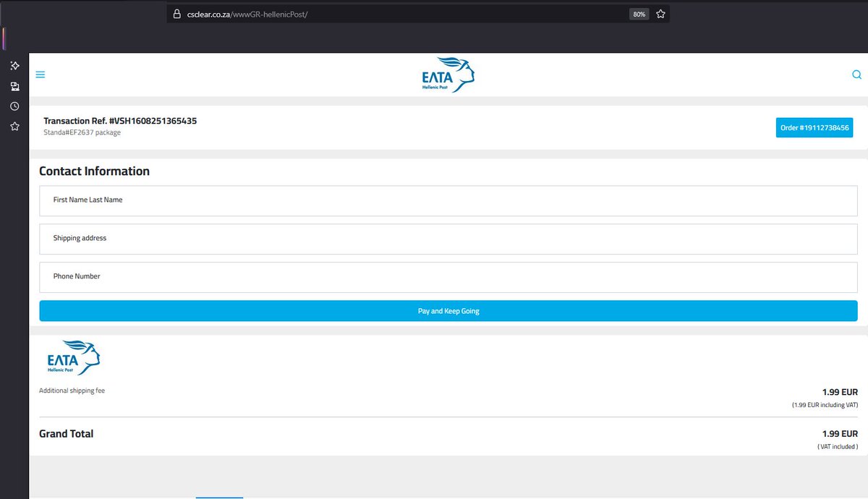Screen dimensions: 868x499
Task: Click the address bar padlock icon
Action: pos(176,14)
